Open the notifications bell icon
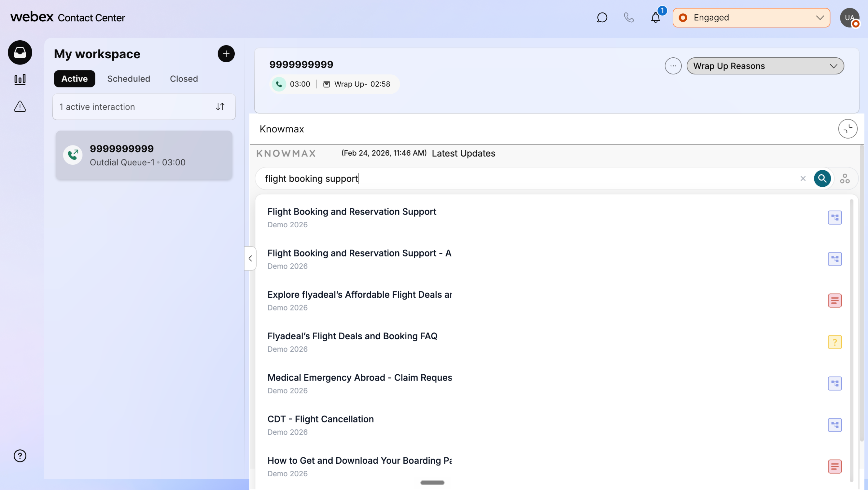868x490 pixels. coord(655,18)
